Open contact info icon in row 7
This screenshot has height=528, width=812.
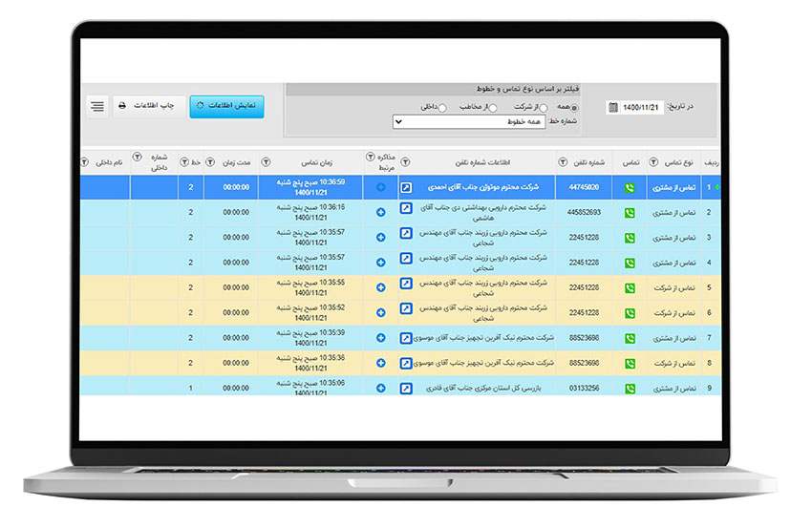pos(405,338)
